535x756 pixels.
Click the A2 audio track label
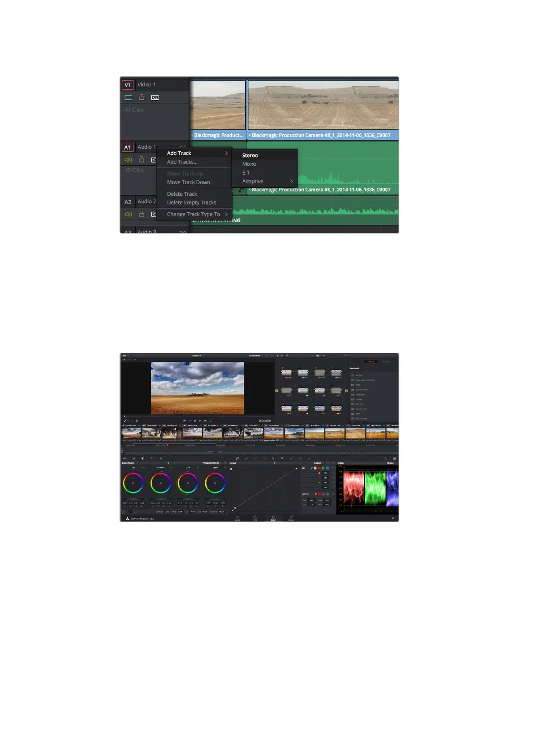click(x=128, y=202)
